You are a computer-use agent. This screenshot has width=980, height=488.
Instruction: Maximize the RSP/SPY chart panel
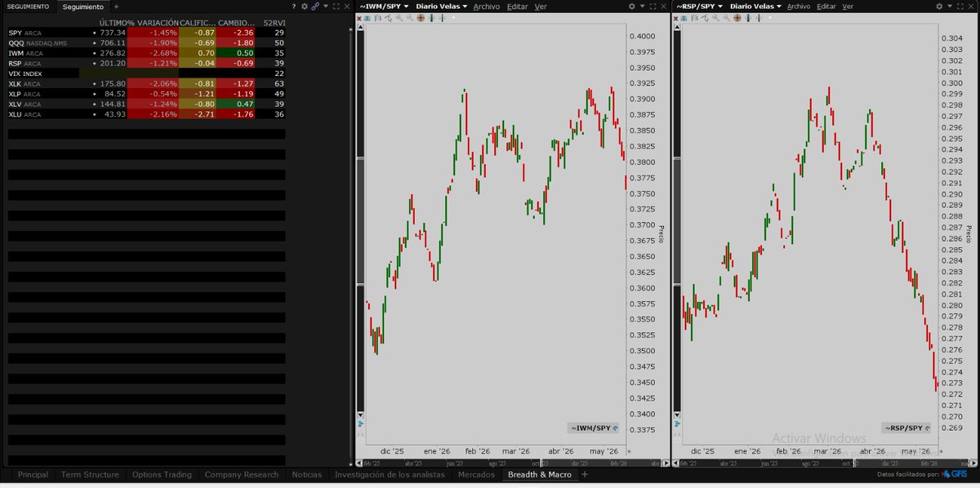click(960, 6)
